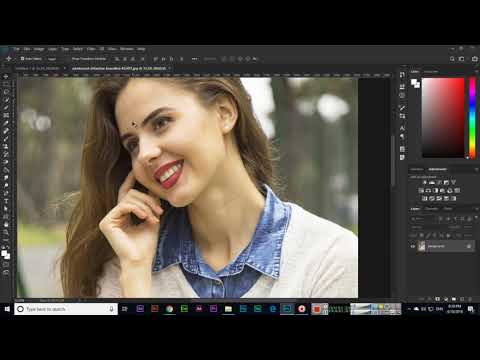Toggle lock all padlock in lock row

pyautogui.click(x=448, y=235)
